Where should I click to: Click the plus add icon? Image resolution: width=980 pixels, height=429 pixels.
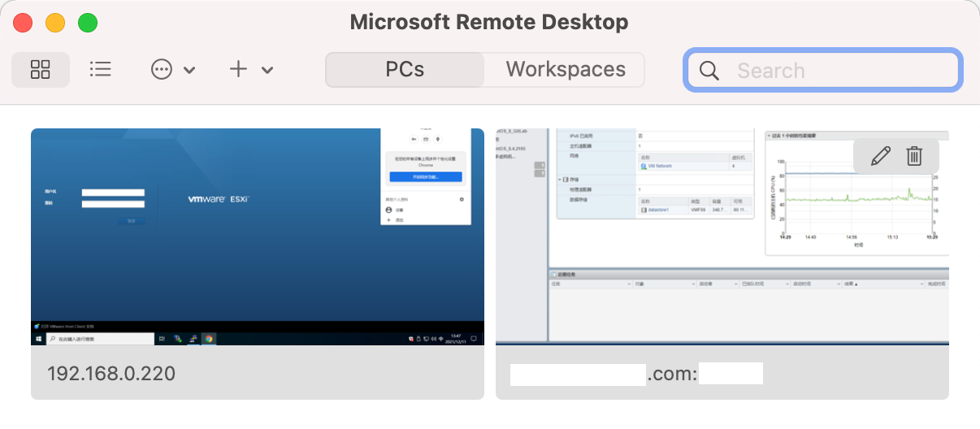click(x=238, y=70)
